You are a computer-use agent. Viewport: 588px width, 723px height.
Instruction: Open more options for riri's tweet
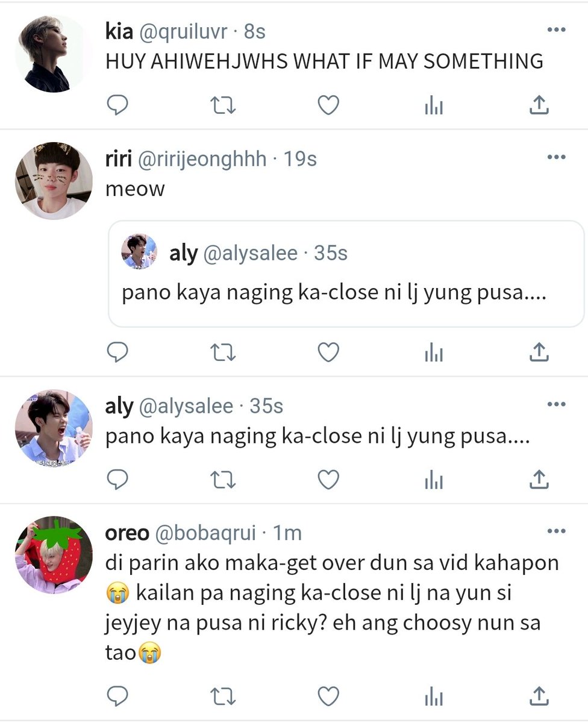(x=556, y=157)
